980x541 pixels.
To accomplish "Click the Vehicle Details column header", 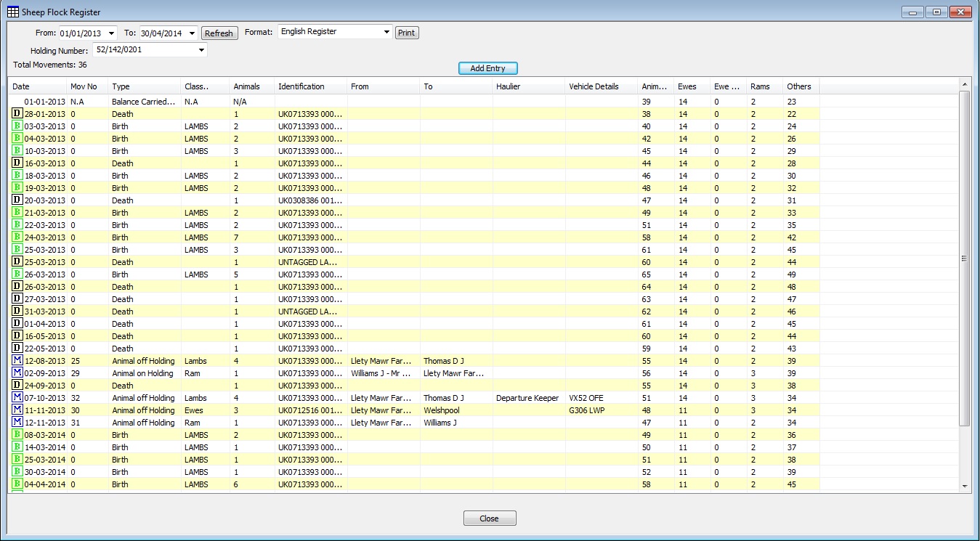I will [x=602, y=86].
